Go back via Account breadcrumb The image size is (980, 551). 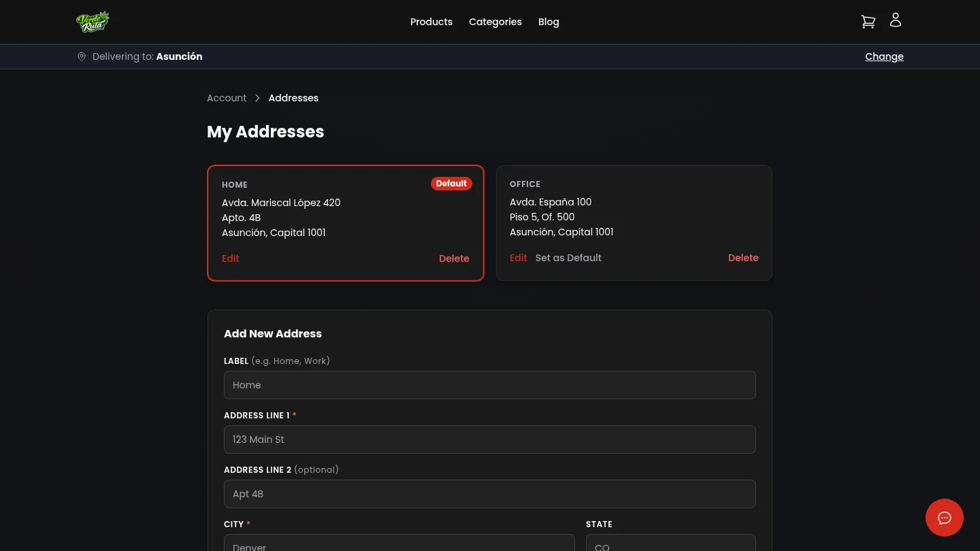pyautogui.click(x=227, y=98)
